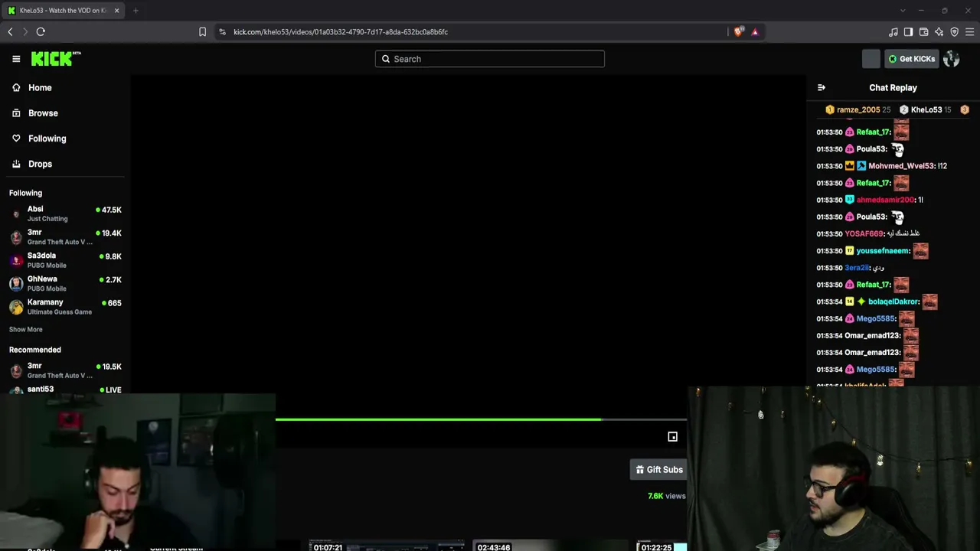Click the Get KICKs button
980x551 pixels.
click(911, 59)
